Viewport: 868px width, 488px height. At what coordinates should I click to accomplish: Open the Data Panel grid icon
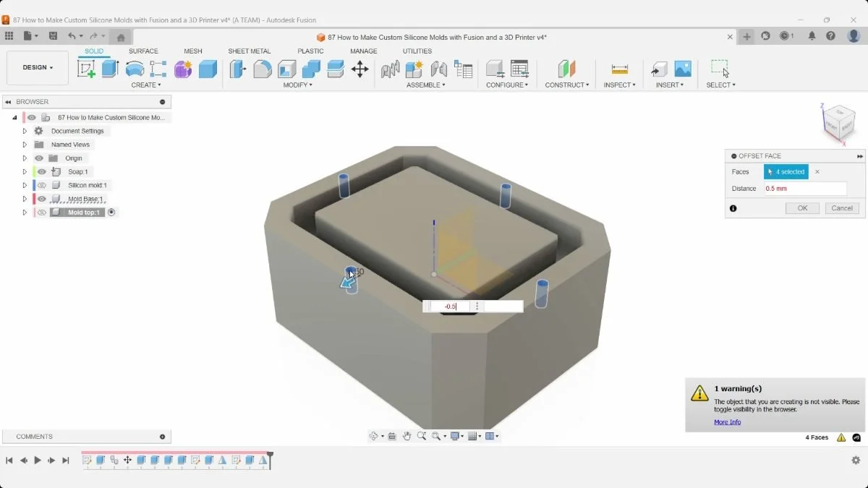(x=9, y=36)
